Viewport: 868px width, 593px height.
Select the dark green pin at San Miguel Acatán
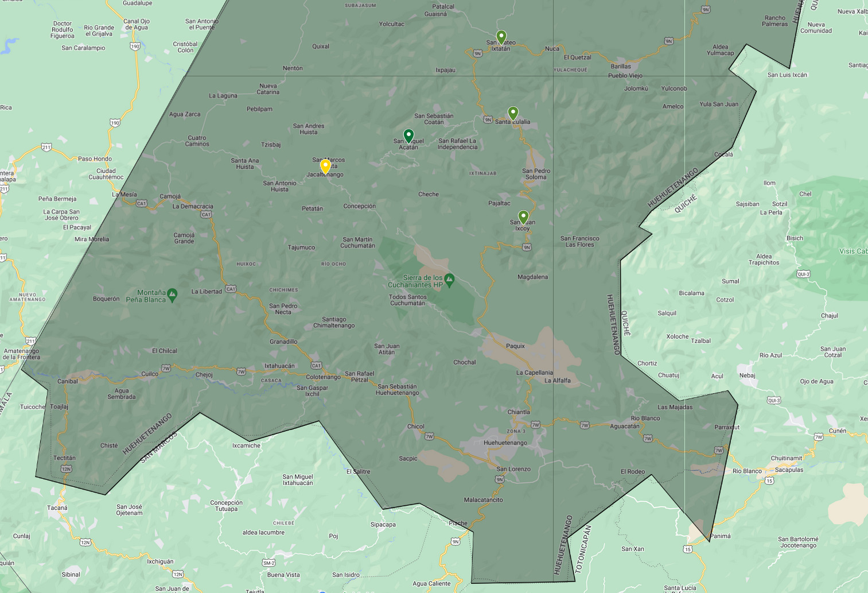408,136
